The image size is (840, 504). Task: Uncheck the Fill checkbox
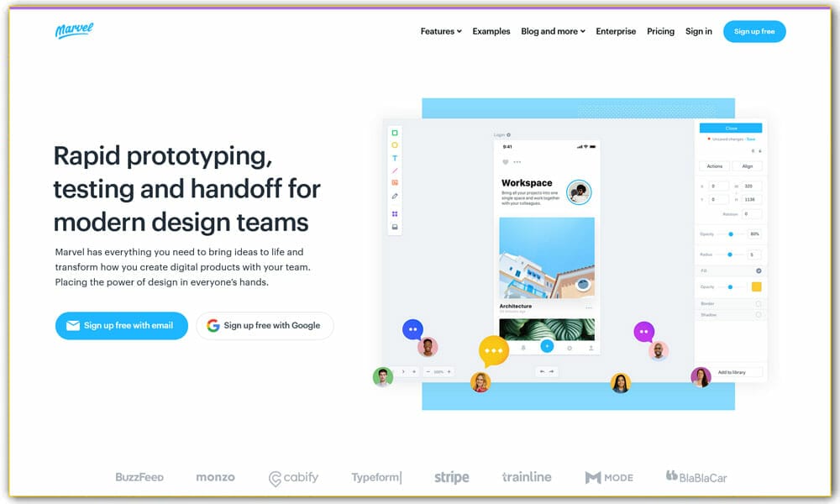[x=759, y=270]
